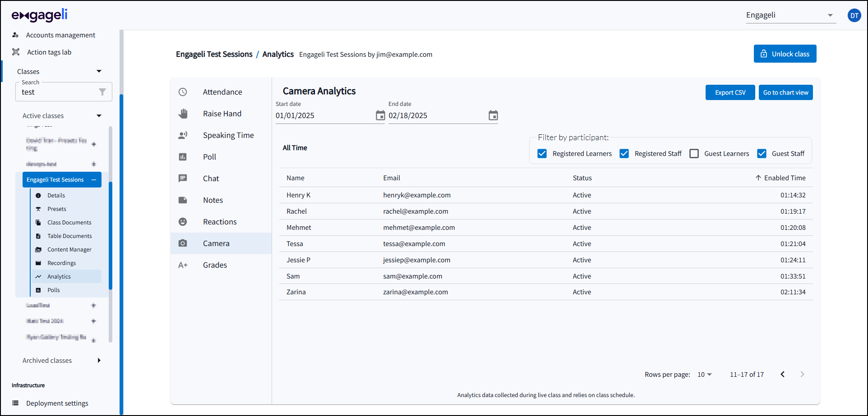Click the Details info icon
Image resolution: width=868 pixels, height=416 pixels.
tap(38, 196)
